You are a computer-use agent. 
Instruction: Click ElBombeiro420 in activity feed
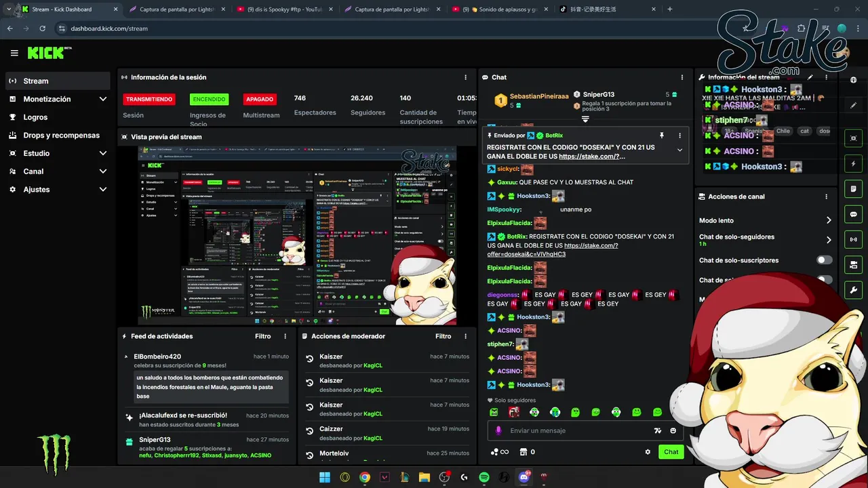pos(157,357)
